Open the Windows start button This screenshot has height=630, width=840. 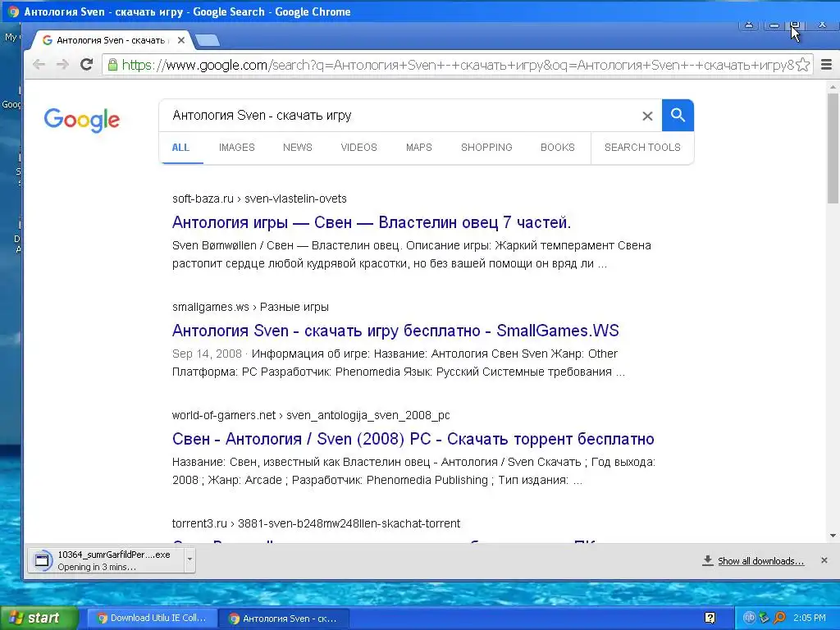tap(39, 619)
